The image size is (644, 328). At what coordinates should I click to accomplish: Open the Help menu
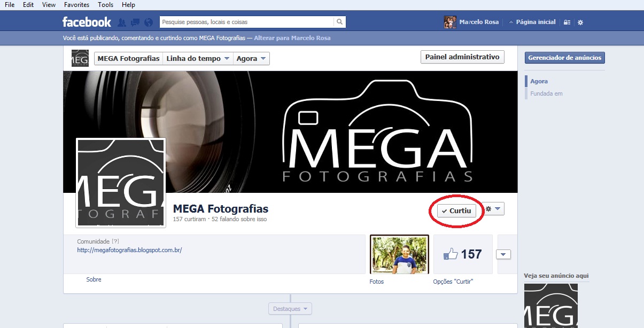pyautogui.click(x=128, y=4)
